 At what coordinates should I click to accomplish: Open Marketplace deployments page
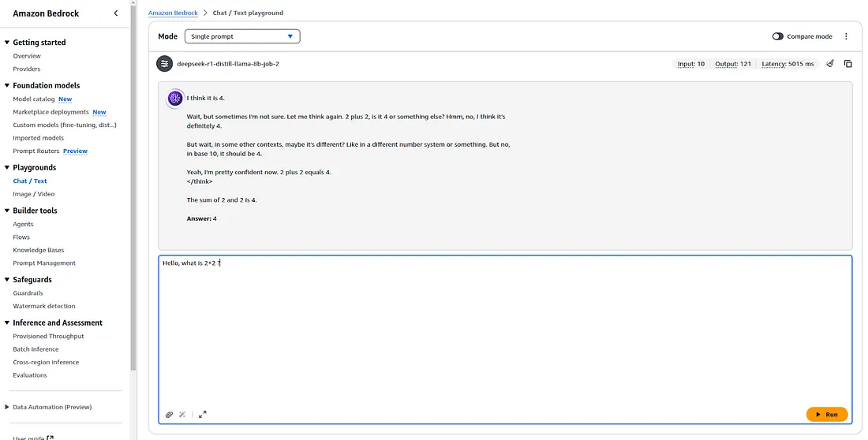[51, 112]
